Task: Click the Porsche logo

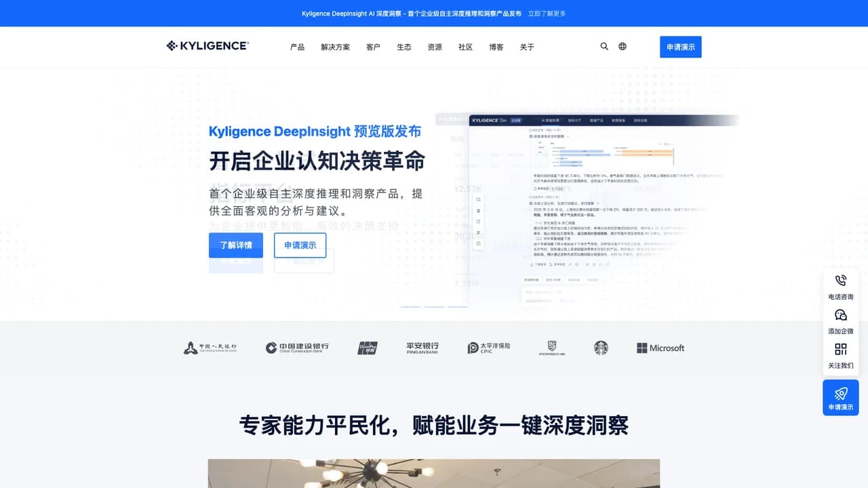Action: pos(551,348)
